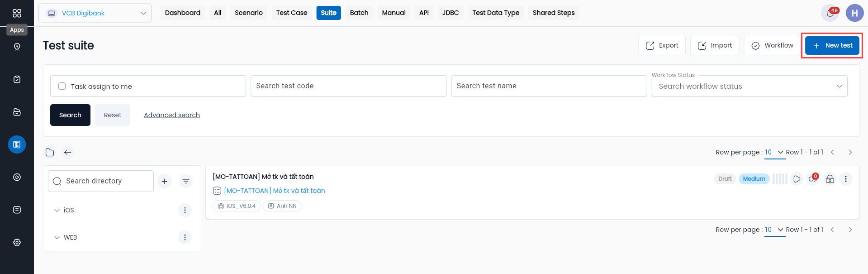
Task: Open the user avatar labeled H
Action: [854, 13]
